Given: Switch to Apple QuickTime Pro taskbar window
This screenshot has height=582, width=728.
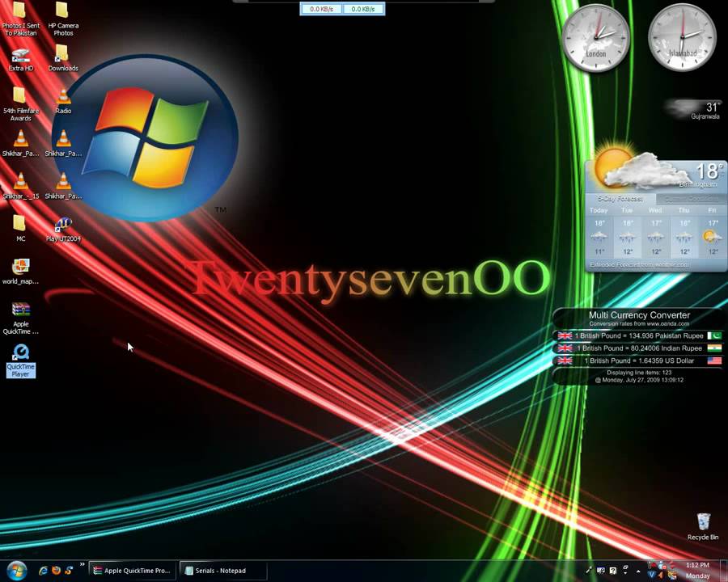Looking at the screenshot, I should [133, 571].
